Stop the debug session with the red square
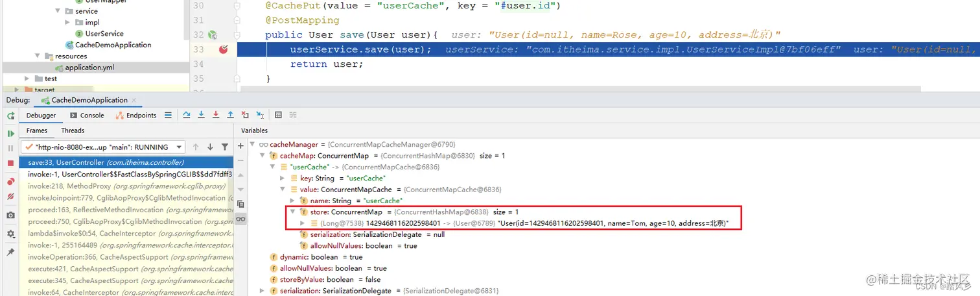The height and width of the screenshot is (296, 980). click(10, 164)
